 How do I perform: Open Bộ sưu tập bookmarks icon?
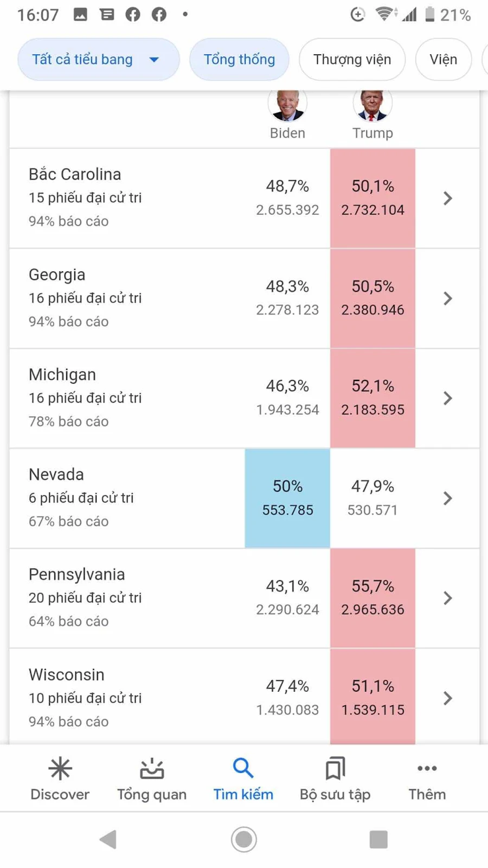coord(335,769)
